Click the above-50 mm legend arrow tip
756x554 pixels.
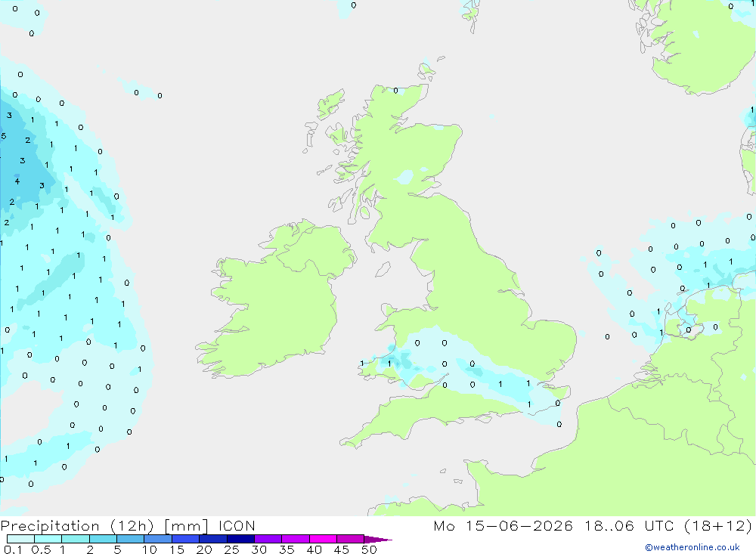click(378, 540)
